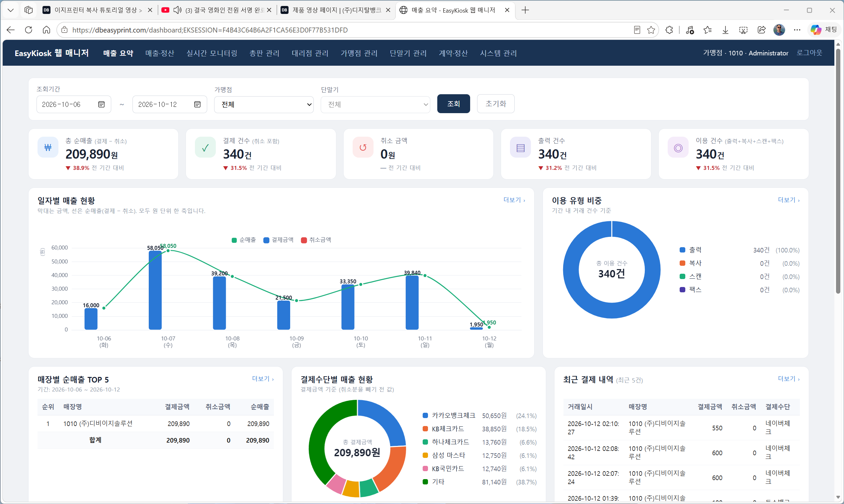
Task: Click the blue 출력 legend swatch
Action: [x=682, y=250]
